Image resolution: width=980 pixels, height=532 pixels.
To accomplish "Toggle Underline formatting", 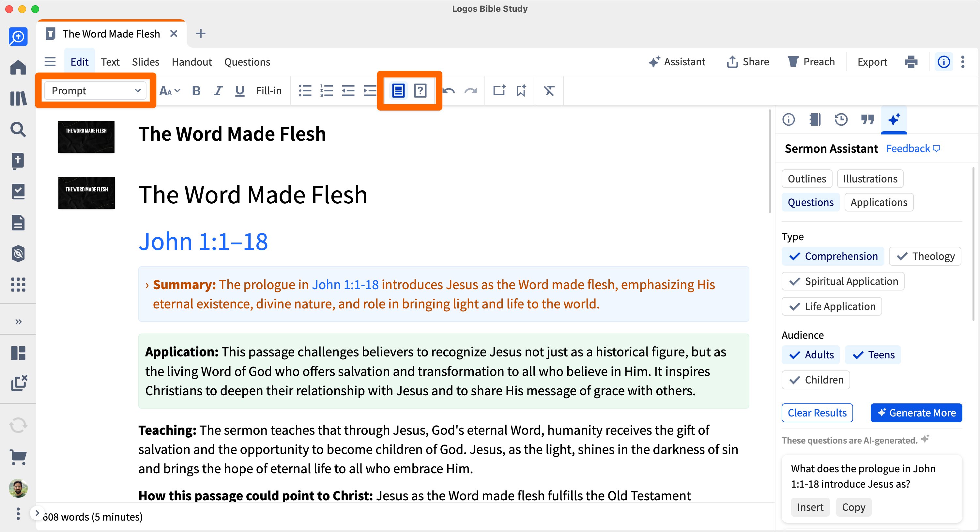I will (239, 90).
